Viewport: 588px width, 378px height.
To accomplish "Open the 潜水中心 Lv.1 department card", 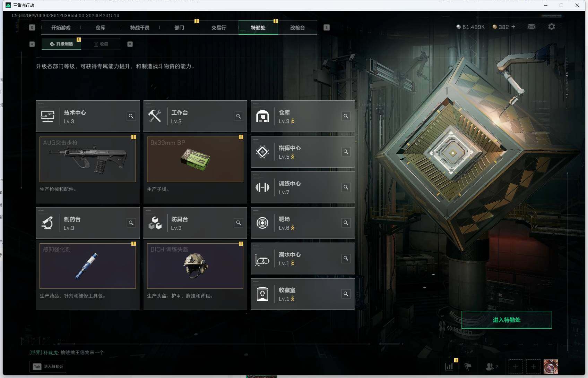I will (x=302, y=259).
